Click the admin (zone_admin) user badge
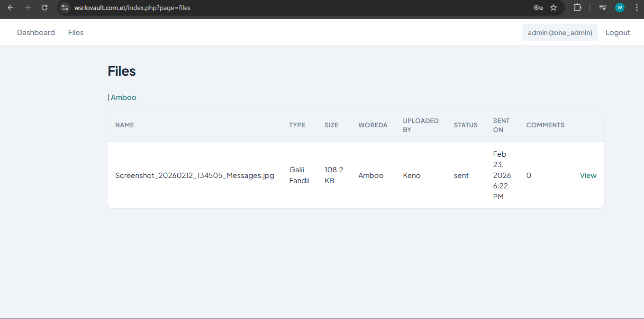 (x=560, y=33)
